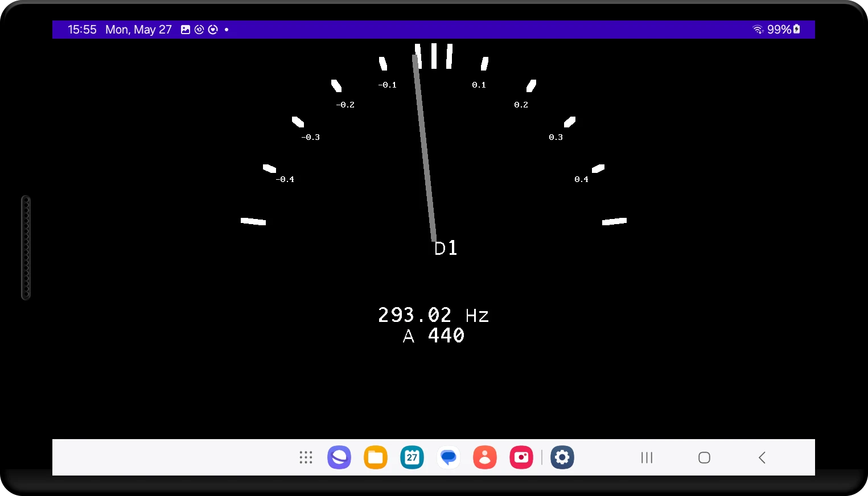
Task: Tap the A 440 reference pitch
Action: 434,336
